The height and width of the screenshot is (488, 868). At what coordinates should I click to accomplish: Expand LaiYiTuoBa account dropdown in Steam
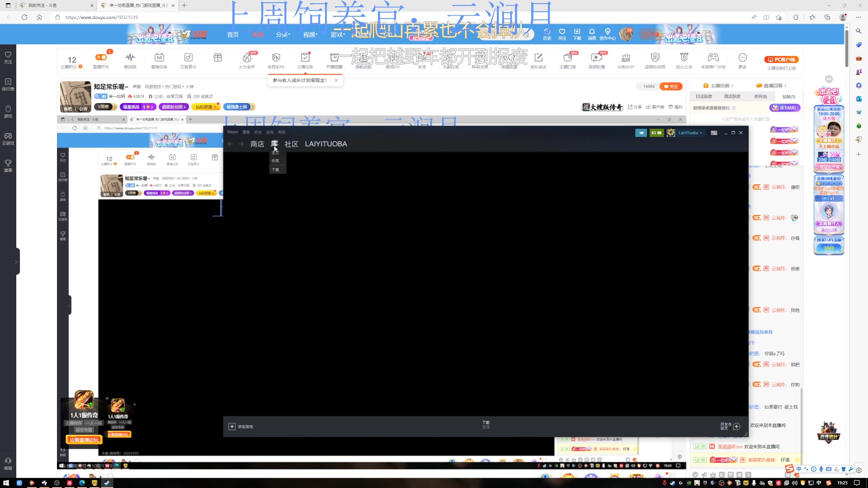click(690, 133)
